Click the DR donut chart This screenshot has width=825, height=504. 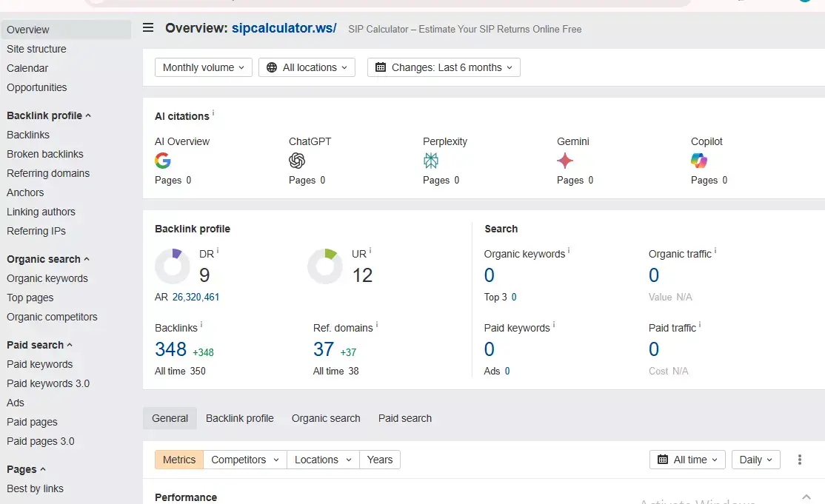click(x=173, y=266)
